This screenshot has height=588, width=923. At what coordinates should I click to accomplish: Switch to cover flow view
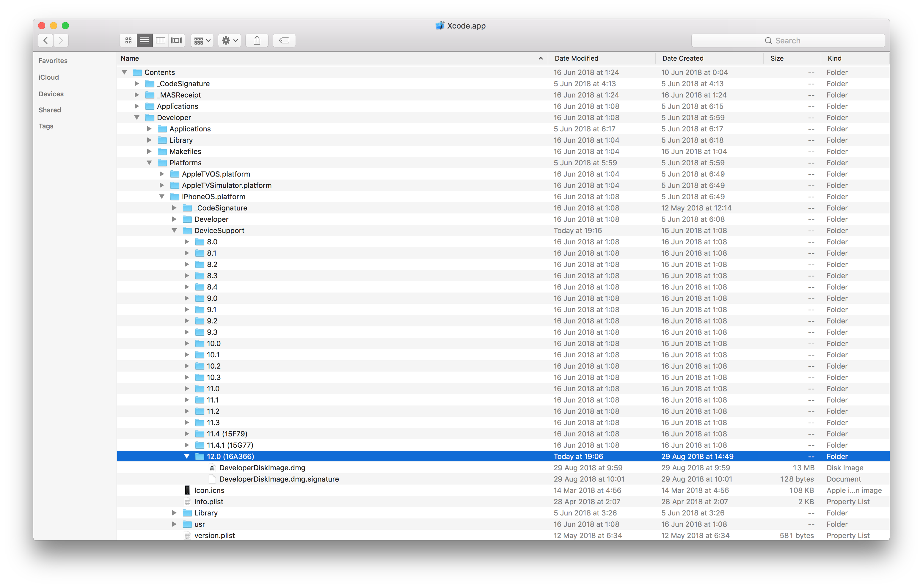pos(177,40)
